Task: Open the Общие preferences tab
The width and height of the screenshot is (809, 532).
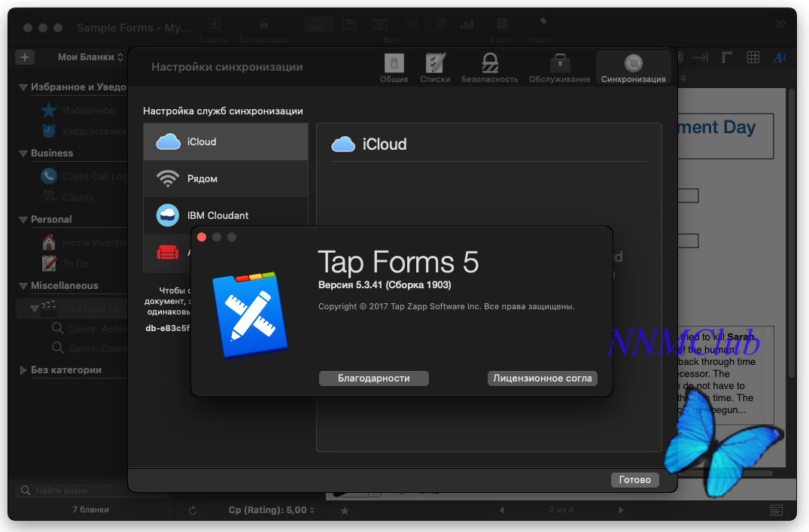Action: [394, 68]
